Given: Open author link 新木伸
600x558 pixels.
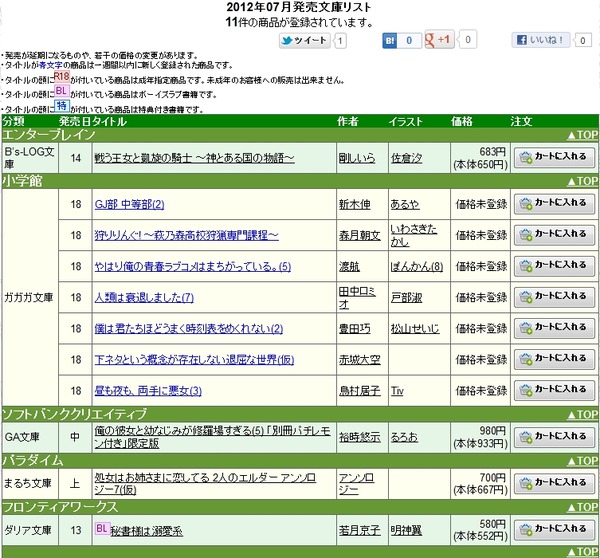Looking at the screenshot, I should [x=354, y=204].
